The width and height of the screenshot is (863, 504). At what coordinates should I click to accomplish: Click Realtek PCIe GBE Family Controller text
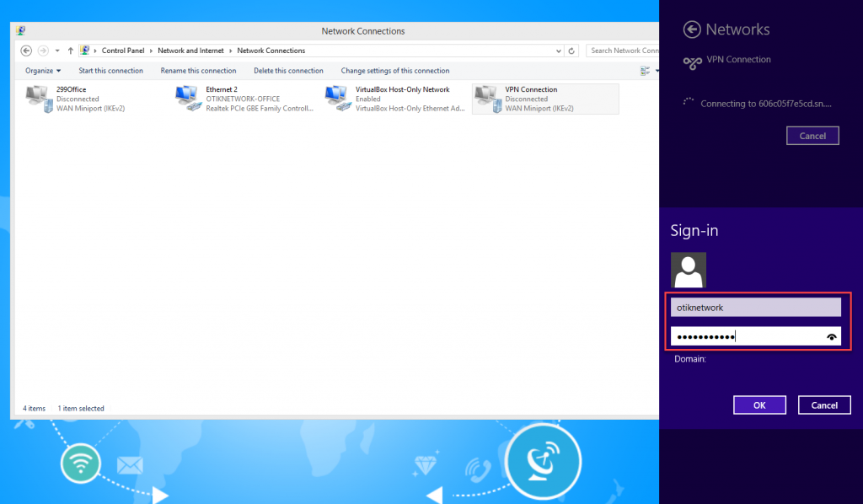(260, 109)
